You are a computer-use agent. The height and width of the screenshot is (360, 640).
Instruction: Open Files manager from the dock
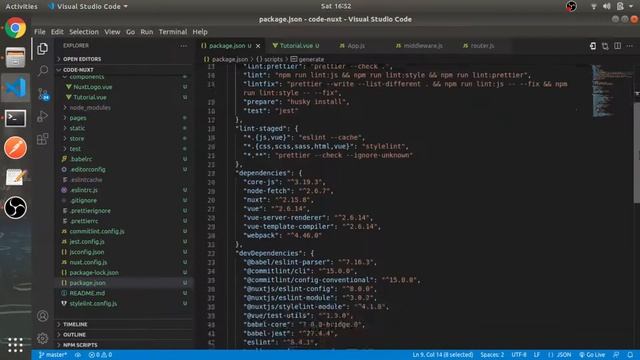(x=16, y=57)
